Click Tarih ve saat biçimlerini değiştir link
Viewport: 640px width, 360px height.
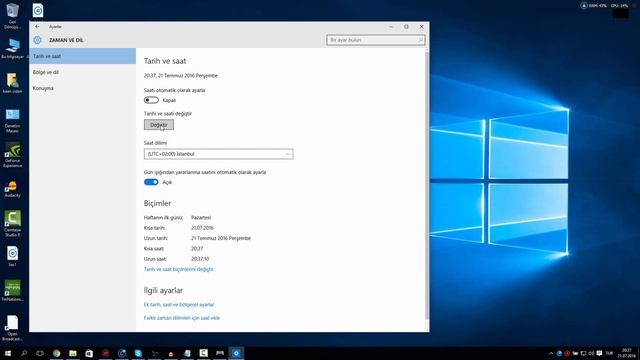pyautogui.click(x=178, y=269)
